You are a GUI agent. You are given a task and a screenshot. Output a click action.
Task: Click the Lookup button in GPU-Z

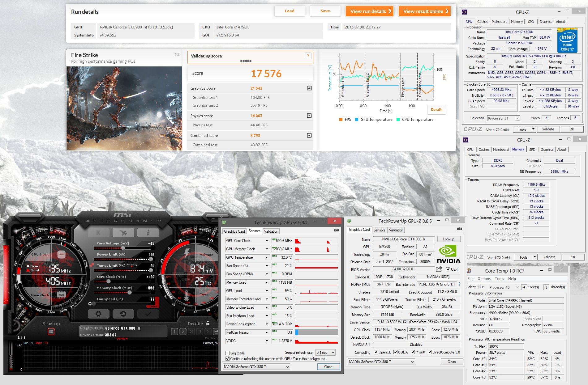pos(449,239)
